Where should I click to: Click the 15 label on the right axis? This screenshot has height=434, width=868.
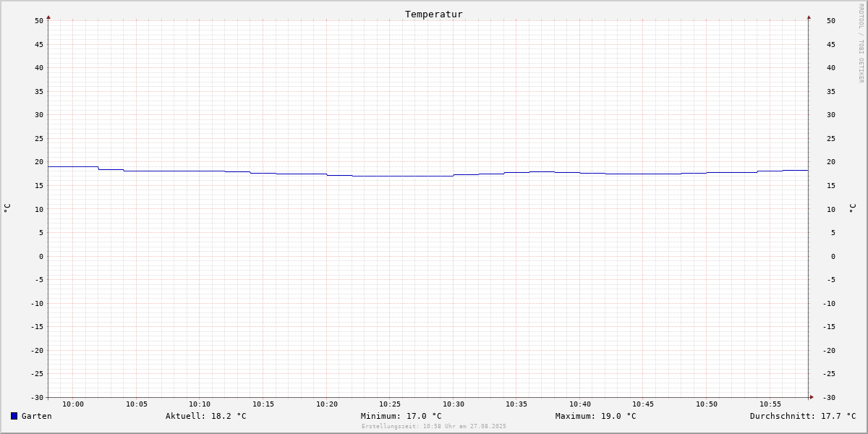point(831,185)
